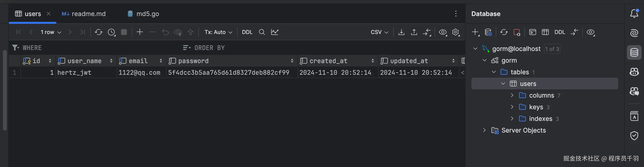Open the Tx: Auto transaction dropdown
This screenshot has width=644, height=167.
pyautogui.click(x=218, y=32)
